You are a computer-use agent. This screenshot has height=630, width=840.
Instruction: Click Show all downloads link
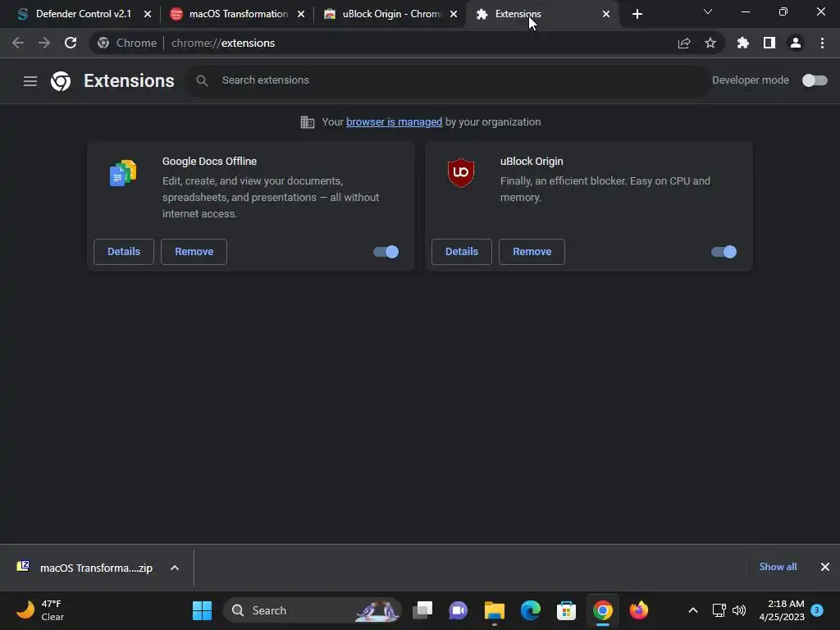click(778, 567)
